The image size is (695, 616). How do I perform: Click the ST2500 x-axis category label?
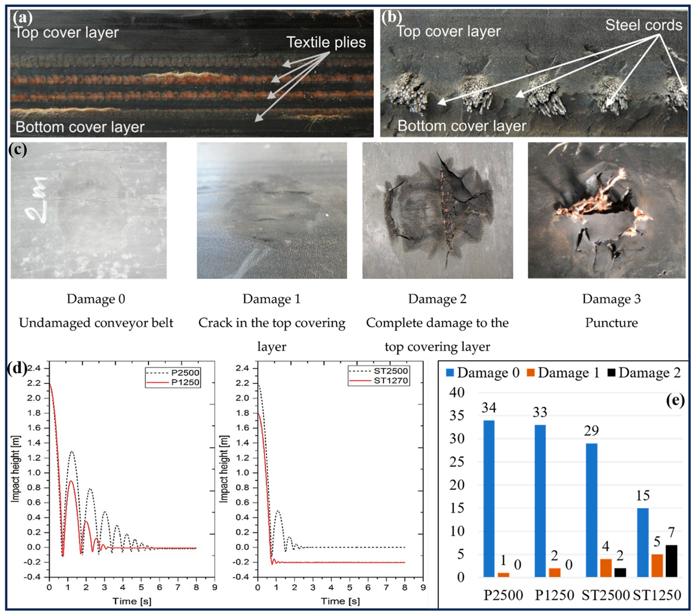point(606,595)
